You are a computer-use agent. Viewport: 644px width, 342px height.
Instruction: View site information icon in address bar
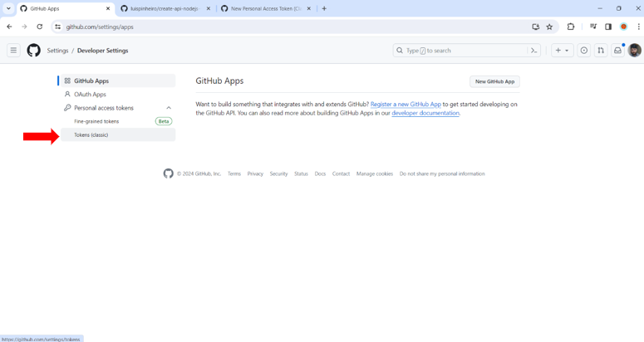coord(58,27)
